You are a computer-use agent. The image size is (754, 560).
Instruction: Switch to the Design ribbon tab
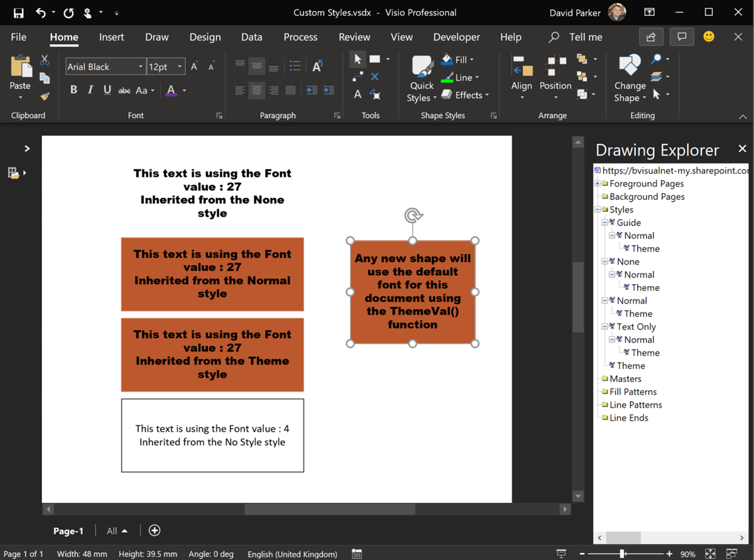(x=205, y=37)
